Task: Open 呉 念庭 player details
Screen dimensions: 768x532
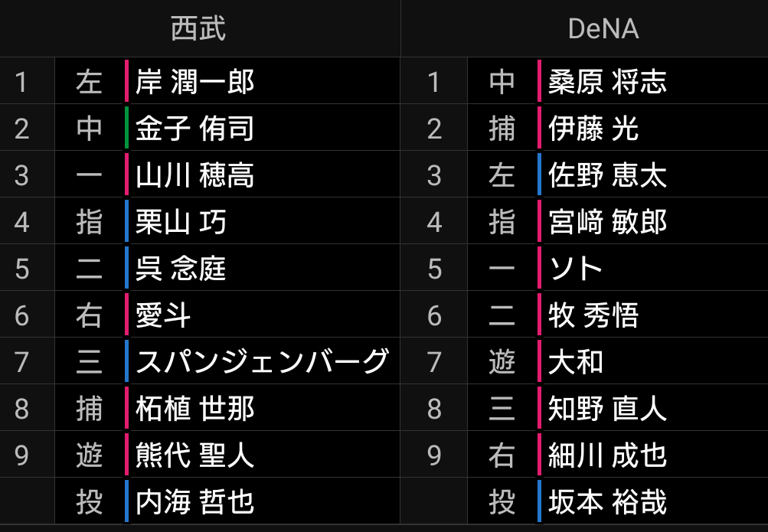Action: point(181,268)
